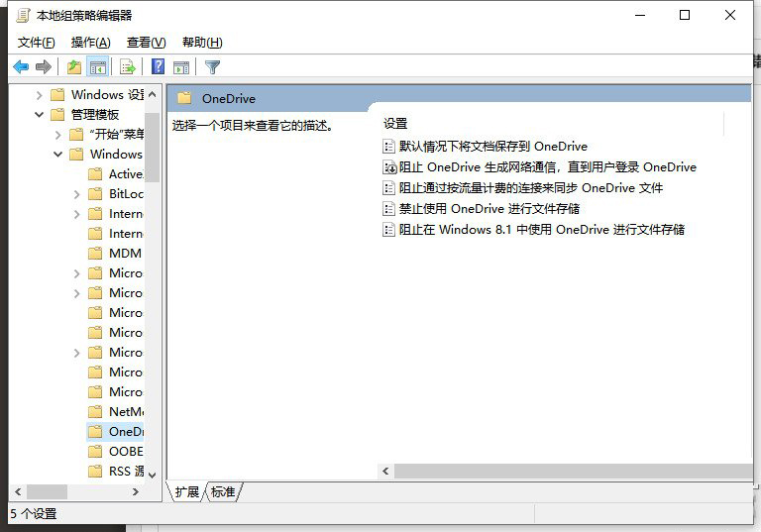
Task: Open the 操作(A) menu
Action: click(91, 43)
